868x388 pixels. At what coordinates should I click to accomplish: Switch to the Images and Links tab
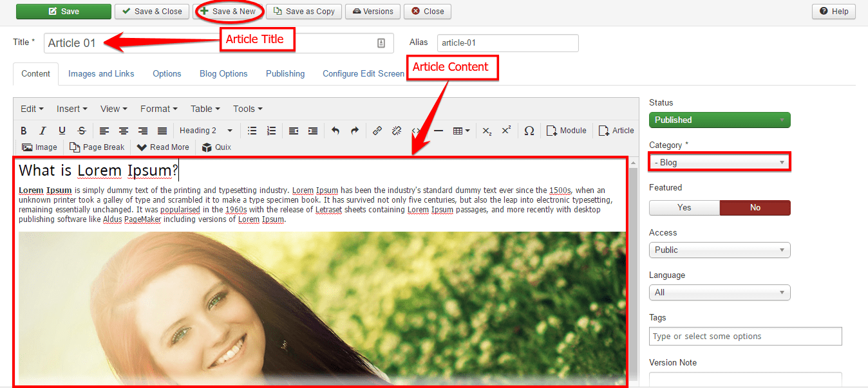pos(101,74)
